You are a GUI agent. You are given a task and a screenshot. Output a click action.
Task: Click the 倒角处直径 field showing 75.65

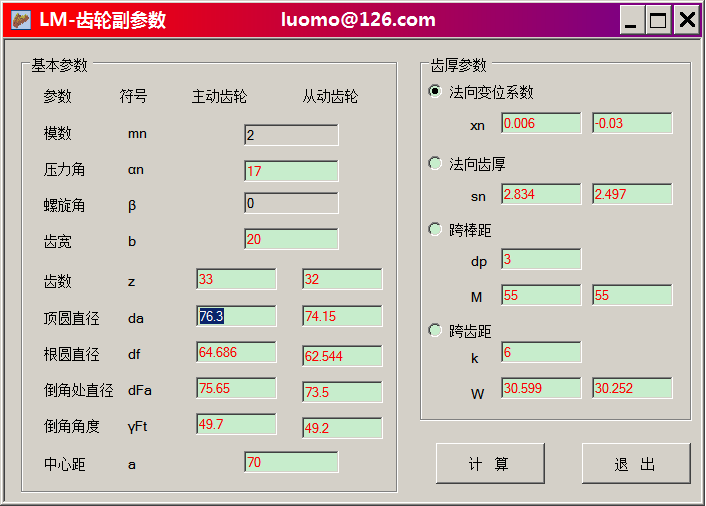pos(236,388)
